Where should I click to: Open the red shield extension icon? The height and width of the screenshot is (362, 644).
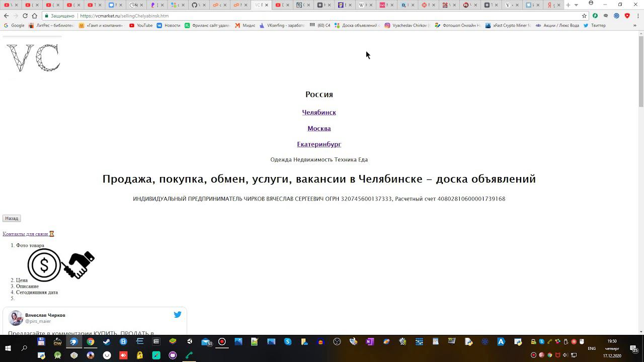point(627,16)
